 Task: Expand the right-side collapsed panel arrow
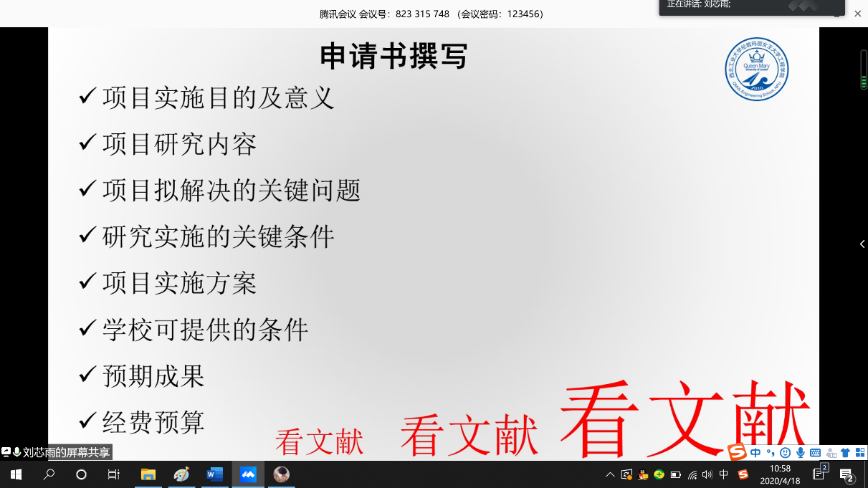[x=862, y=244]
